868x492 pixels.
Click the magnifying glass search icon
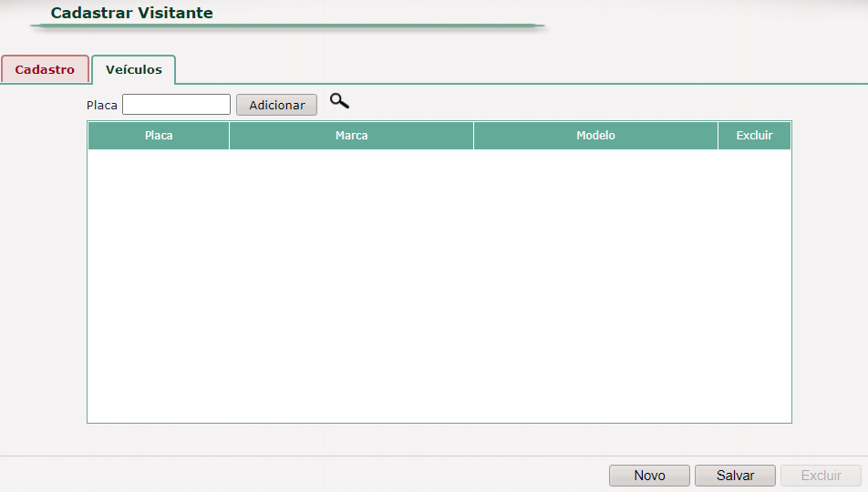pos(339,101)
